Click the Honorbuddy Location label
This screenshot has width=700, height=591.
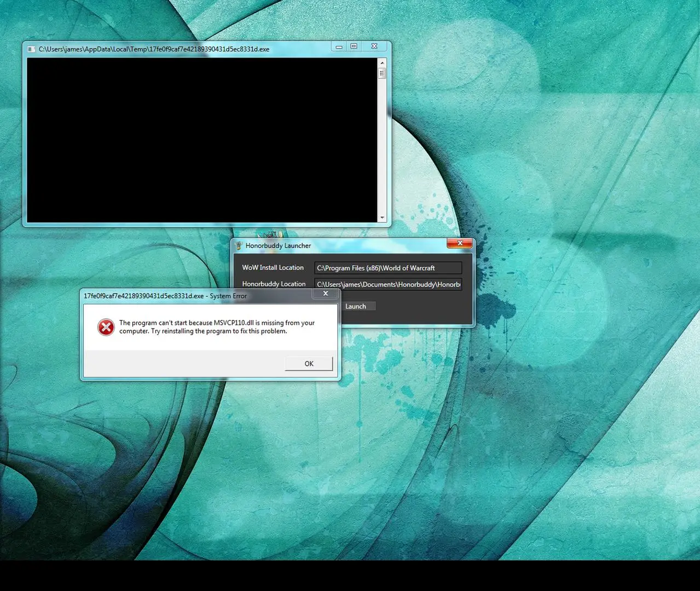(274, 284)
